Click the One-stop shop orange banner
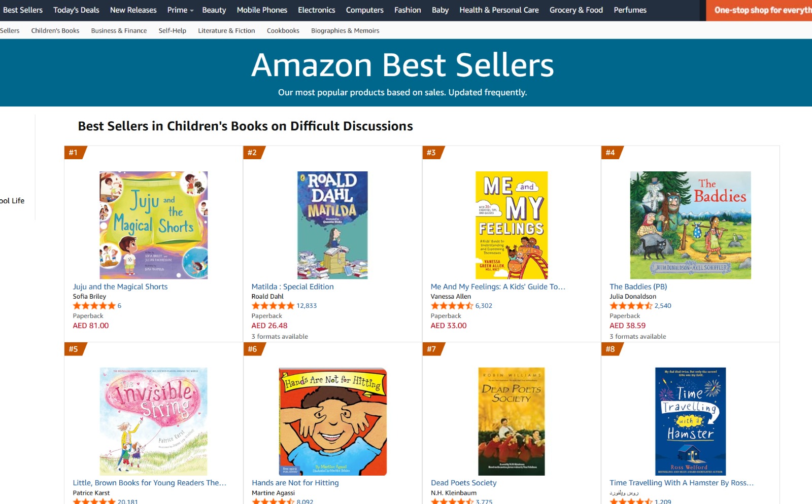 [x=760, y=10]
